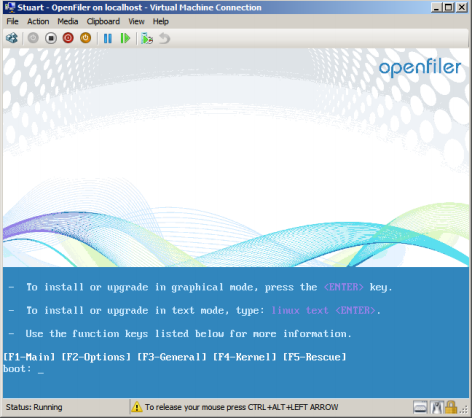Revert the VM to previous snapshot

(164, 38)
